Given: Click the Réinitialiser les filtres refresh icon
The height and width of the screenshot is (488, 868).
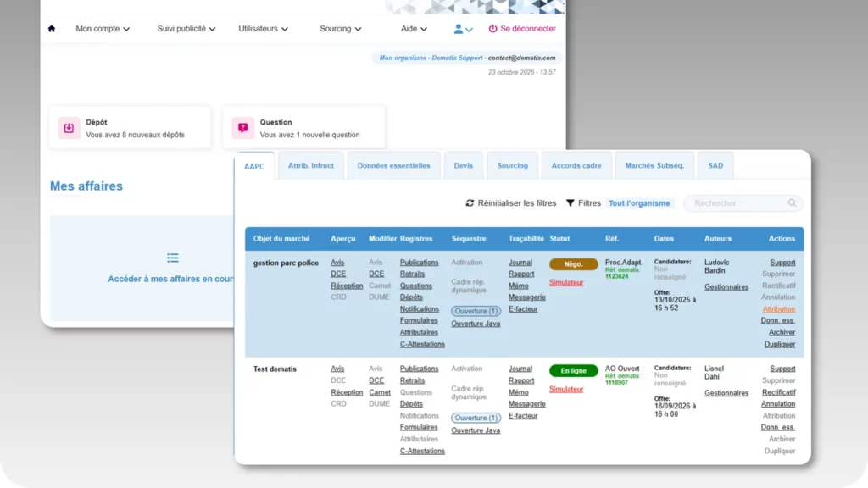Looking at the screenshot, I should pyautogui.click(x=470, y=203).
